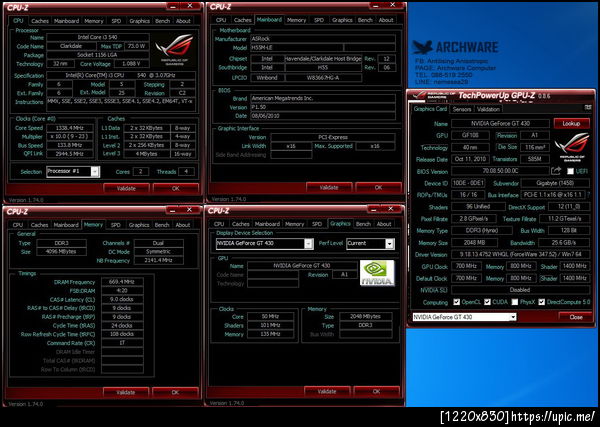Click the Command Rate value '1T'
The image size is (600, 427).
pos(122,343)
